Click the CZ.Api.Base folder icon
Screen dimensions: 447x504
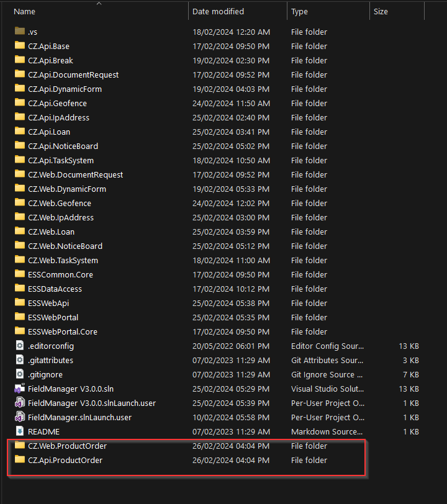[x=20, y=45]
